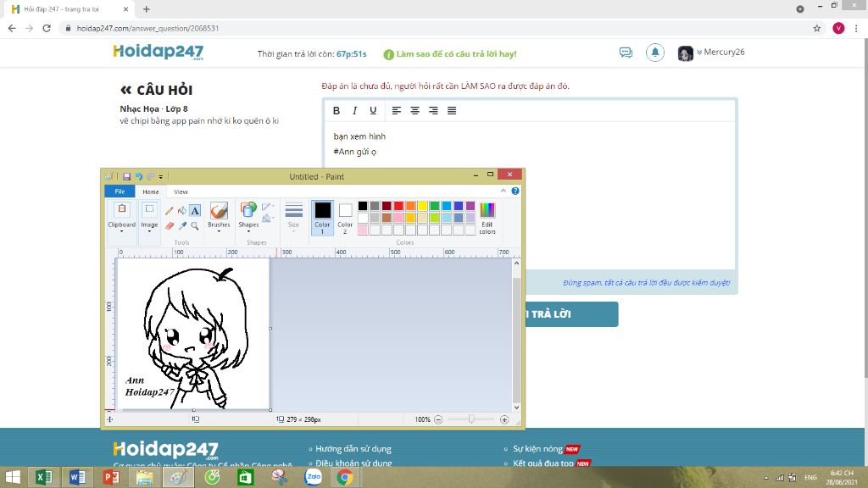868x488 pixels.
Task: Open Chrome three-dot menu
Action: 856,28
